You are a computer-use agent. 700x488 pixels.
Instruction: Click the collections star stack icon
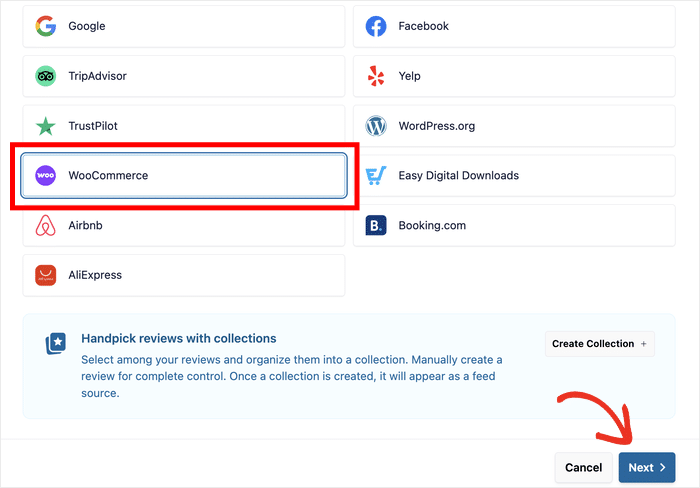pyautogui.click(x=56, y=343)
